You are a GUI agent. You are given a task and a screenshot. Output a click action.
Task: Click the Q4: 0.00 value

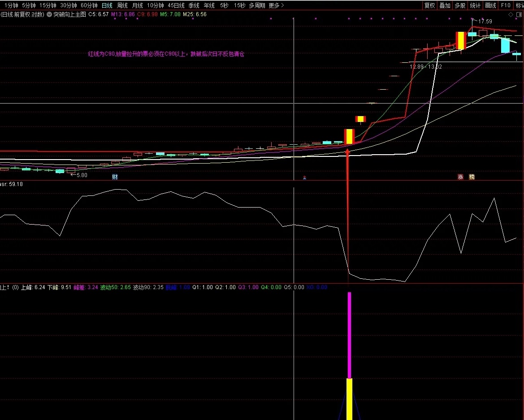coord(271,287)
